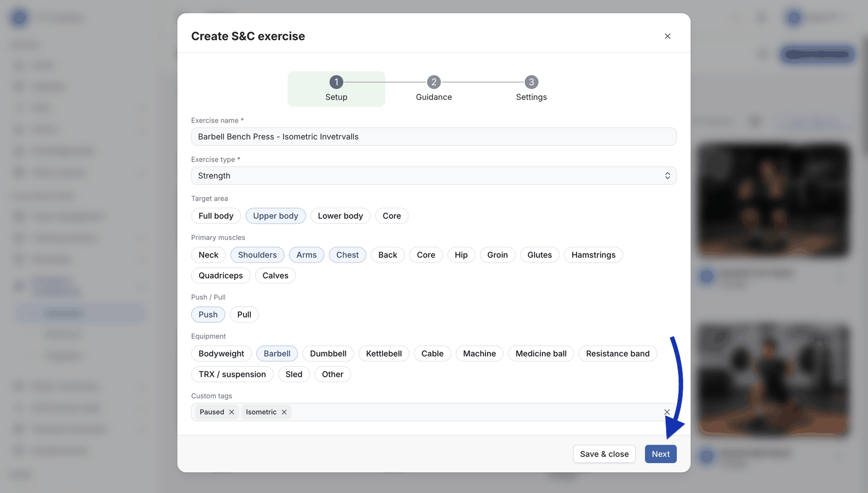
Task: Select Hip primary muscle
Action: (461, 255)
